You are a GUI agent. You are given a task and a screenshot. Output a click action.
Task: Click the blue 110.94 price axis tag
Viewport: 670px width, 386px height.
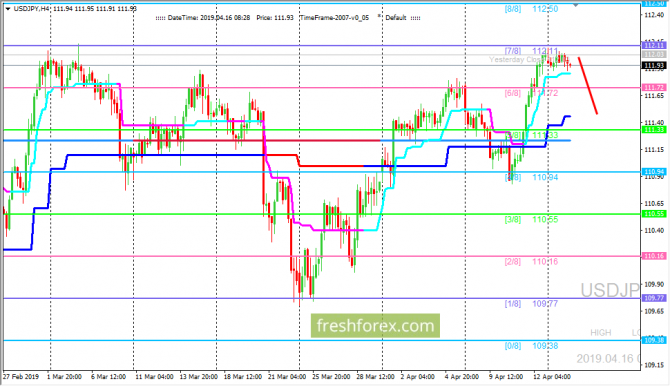pyautogui.click(x=654, y=172)
